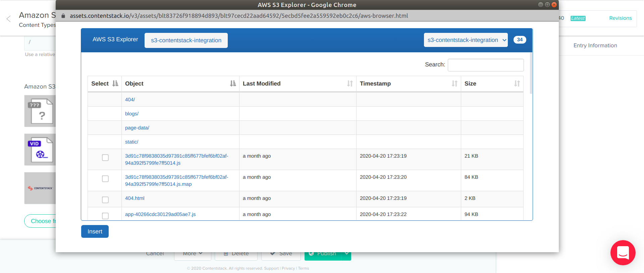This screenshot has width=644, height=273.
Task: Open the 404.html object link
Action: (x=135, y=198)
